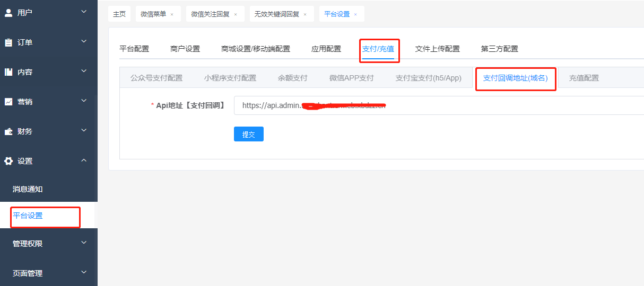The width and height of the screenshot is (644, 286).
Task: Close the 无效关键词回复 page tab
Action: click(305, 14)
